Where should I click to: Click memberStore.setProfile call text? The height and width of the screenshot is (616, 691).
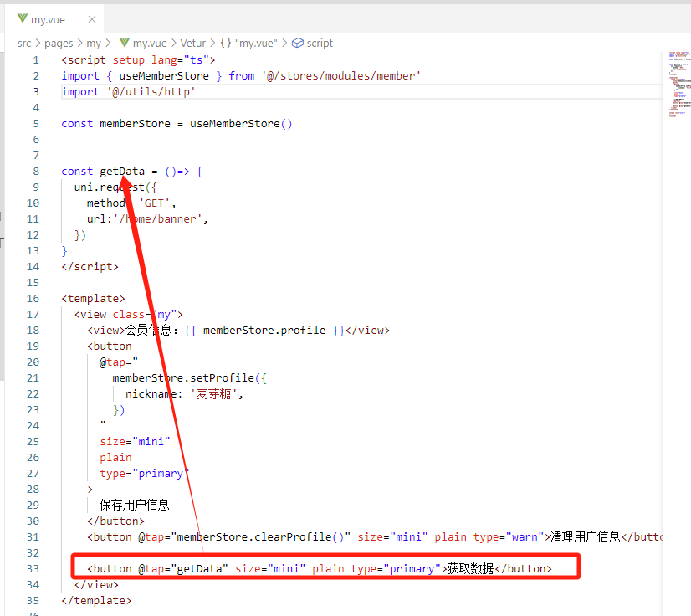183,378
